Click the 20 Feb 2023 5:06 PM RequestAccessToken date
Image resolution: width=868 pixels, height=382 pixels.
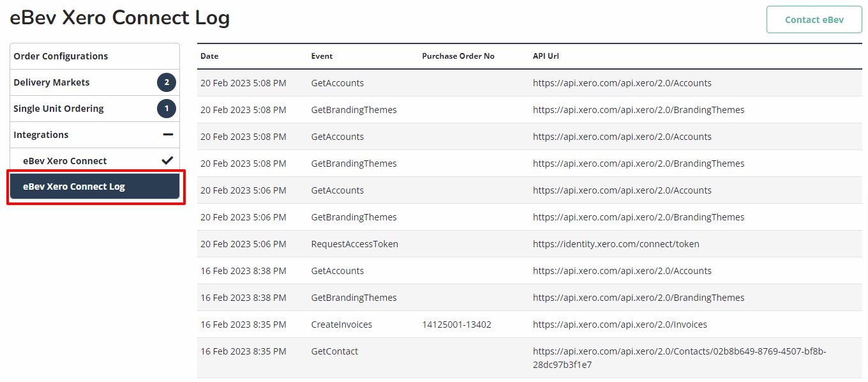(x=243, y=244)
